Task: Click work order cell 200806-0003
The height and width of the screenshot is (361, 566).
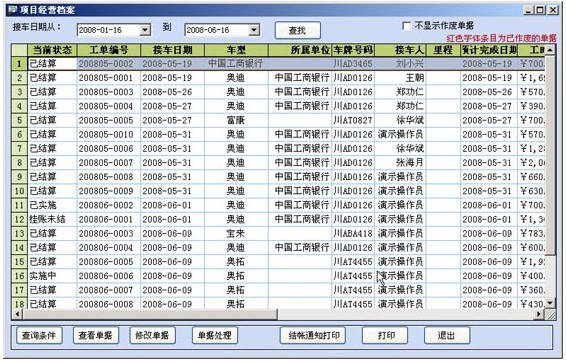Action: (x=109, y=233)
